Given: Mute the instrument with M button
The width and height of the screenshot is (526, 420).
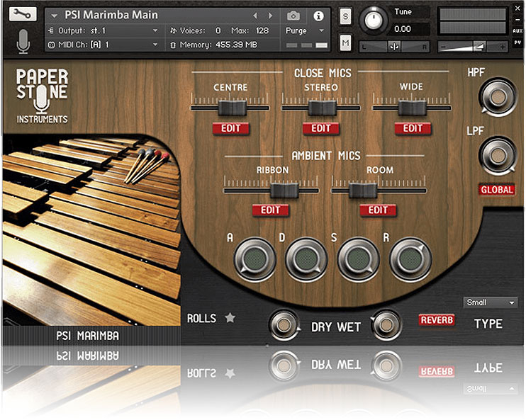Looking at the screenshot, I should 345,43.
